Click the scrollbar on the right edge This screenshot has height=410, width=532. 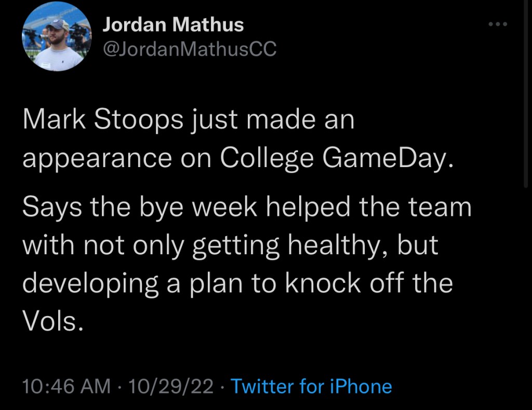(x=527, y=93)
